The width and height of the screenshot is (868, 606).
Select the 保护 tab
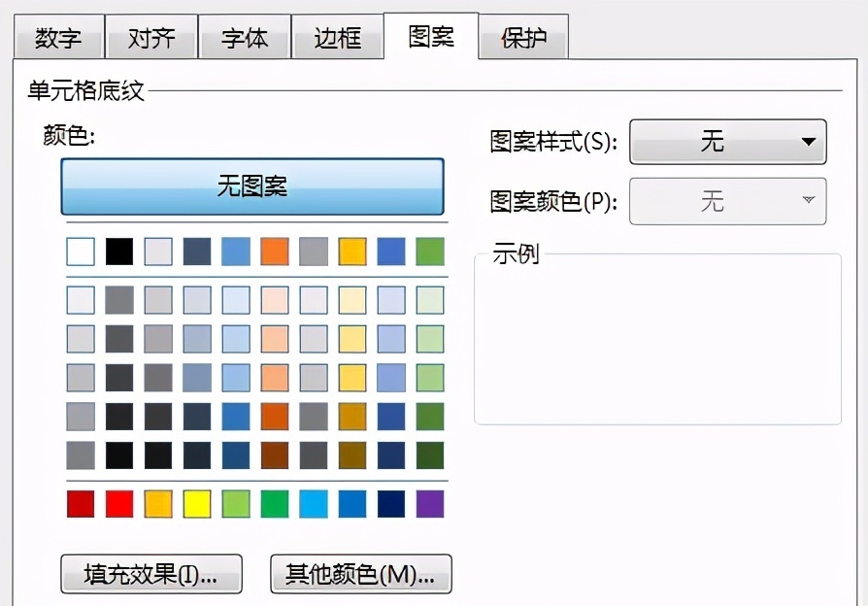click(524, 37)
